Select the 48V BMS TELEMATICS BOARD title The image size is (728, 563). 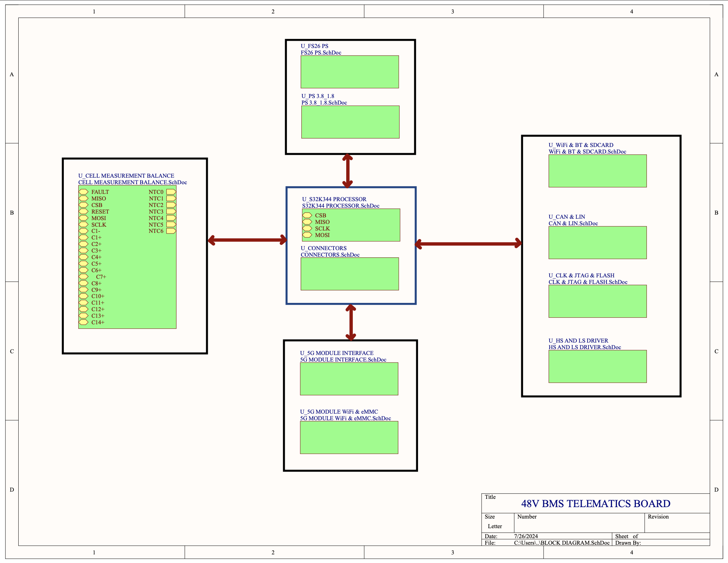tap(596, 504)
